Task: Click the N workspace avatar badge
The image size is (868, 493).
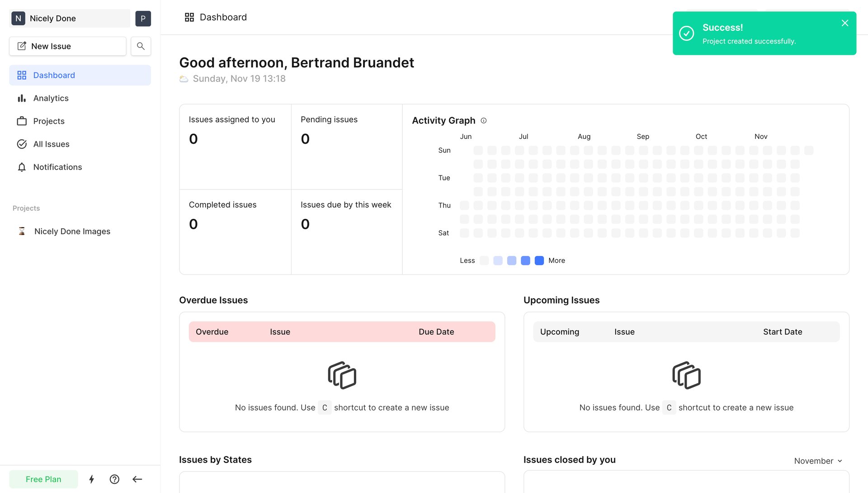Action: pyautogui.click(x=18, y=19)
